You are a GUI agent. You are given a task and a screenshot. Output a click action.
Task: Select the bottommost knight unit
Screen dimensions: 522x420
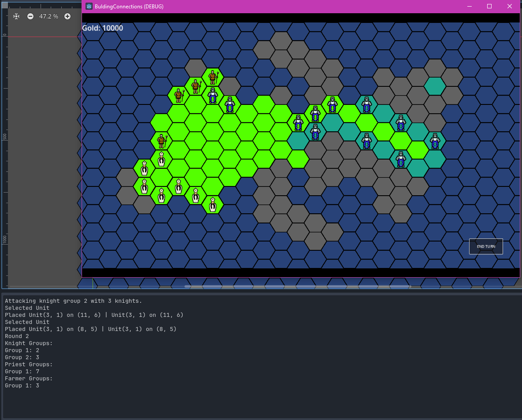[400, 159]
